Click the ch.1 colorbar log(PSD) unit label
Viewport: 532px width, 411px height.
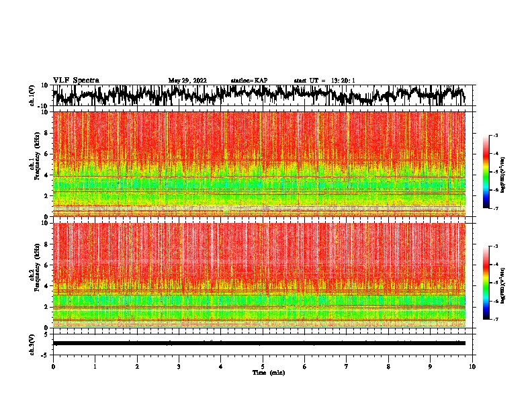[x=503, y=175]
